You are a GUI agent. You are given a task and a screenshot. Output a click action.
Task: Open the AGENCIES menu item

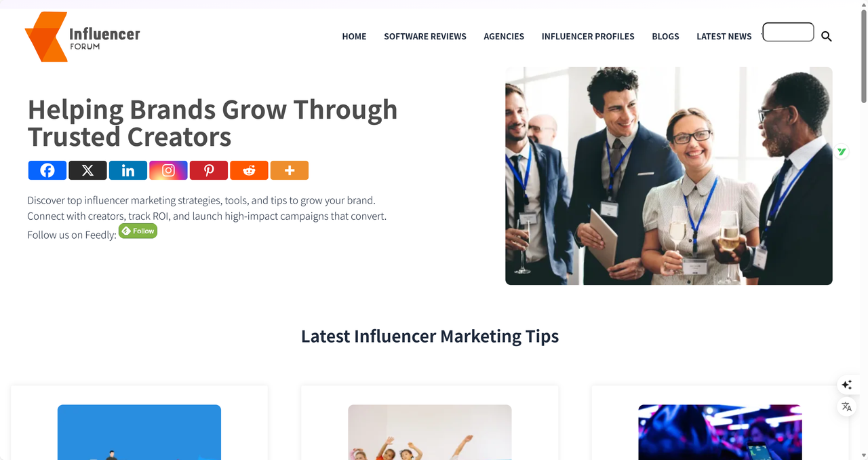pos(504,37)
